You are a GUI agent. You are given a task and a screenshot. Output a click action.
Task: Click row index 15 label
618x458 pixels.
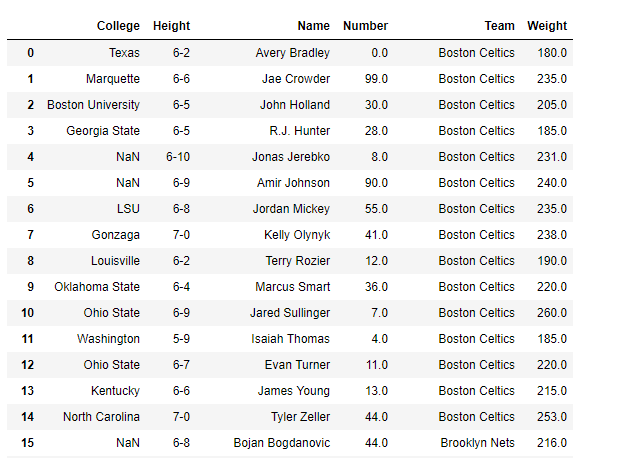[x=28, y=443]
